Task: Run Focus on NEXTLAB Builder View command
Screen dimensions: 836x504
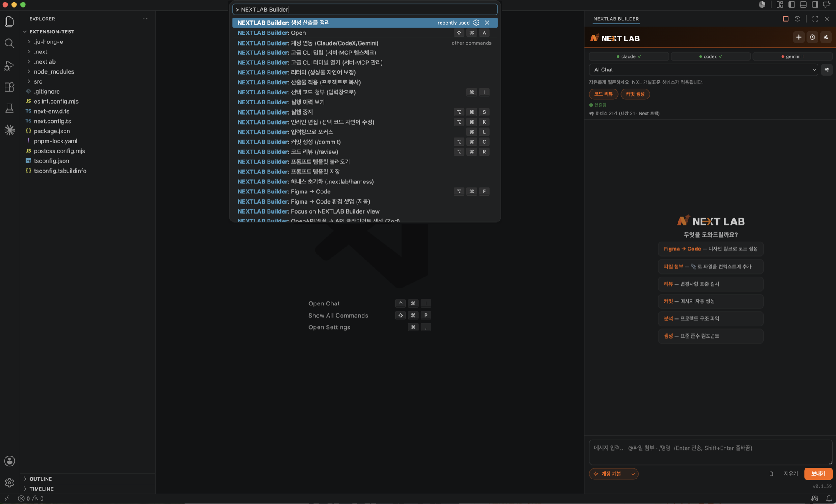Action: click(x=365, y=211)
